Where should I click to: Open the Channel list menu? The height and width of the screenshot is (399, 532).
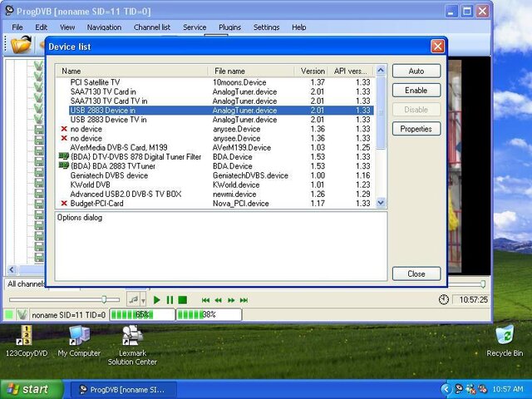(x=152, y=27)
